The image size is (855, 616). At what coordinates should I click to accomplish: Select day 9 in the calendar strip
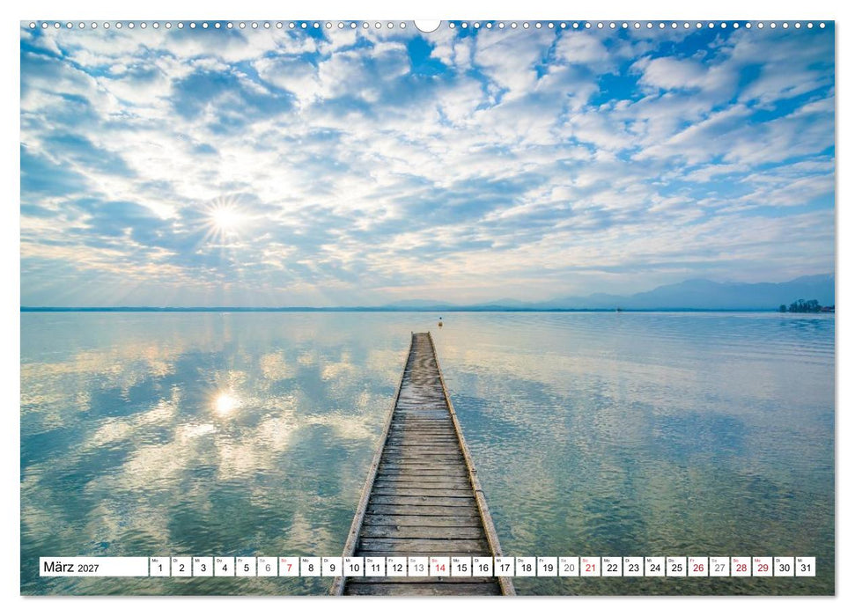pos(332,567)
